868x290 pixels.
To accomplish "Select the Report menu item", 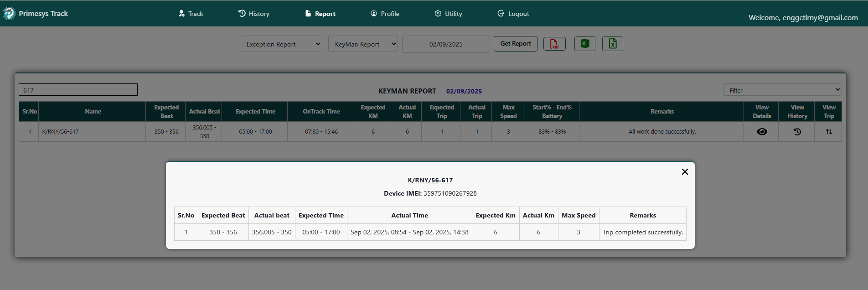I will click(x=320, y=14).
